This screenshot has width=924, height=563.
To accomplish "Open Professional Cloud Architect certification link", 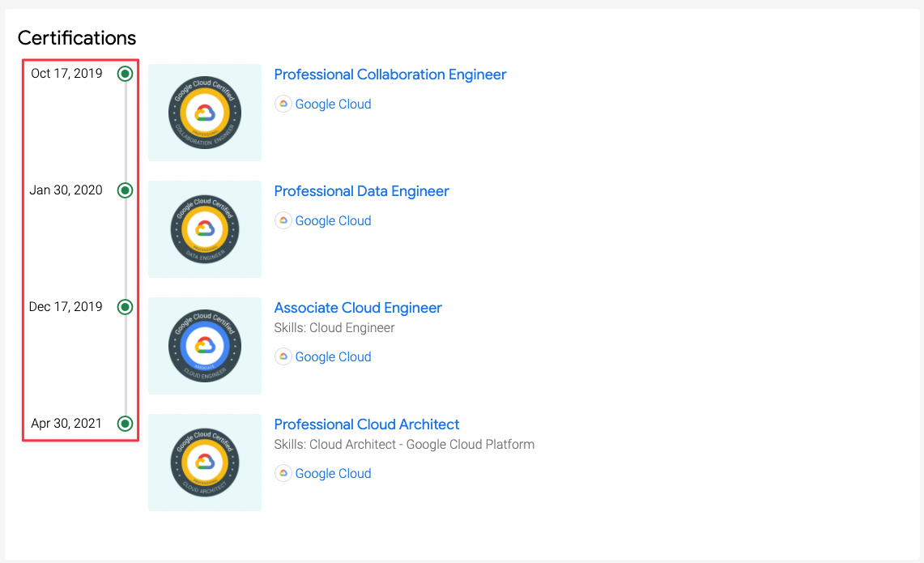I will [x=367, y=424].
